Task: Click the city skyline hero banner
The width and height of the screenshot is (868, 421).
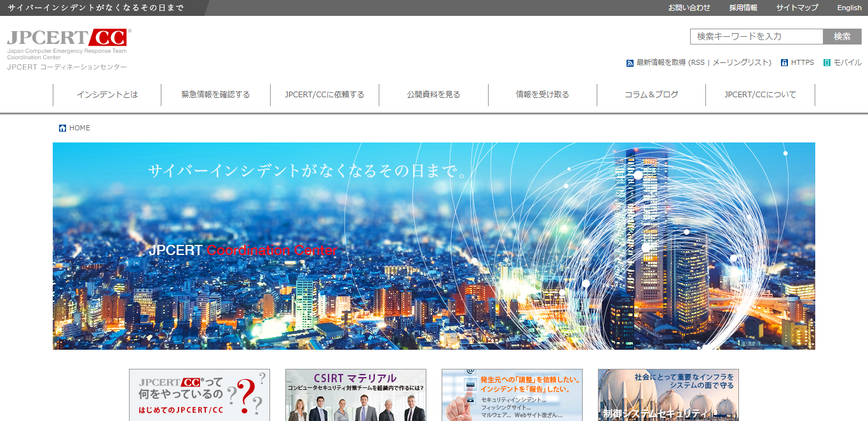Action: [434, 246]
